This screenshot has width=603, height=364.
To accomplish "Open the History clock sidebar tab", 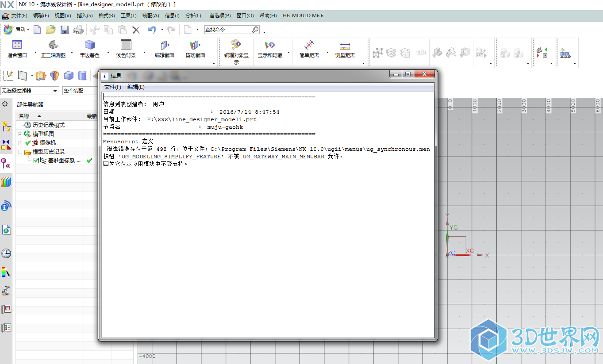I will 6,253.
